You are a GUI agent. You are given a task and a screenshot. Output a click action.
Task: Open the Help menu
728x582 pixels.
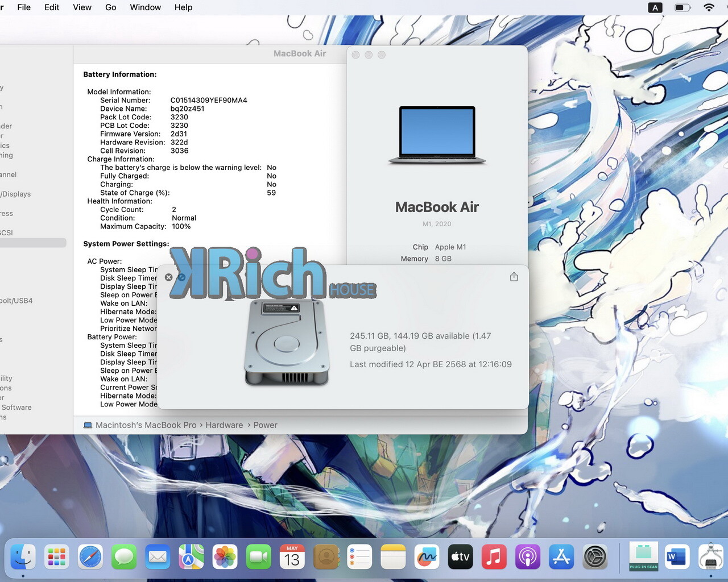(x=183, y=7)
